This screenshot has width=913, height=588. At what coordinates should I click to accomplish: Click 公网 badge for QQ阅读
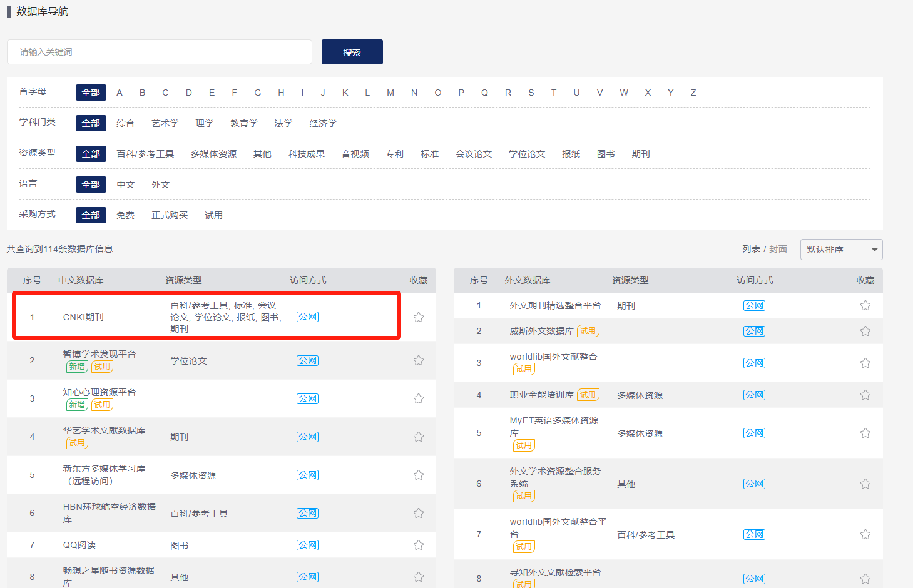[307, 545]
